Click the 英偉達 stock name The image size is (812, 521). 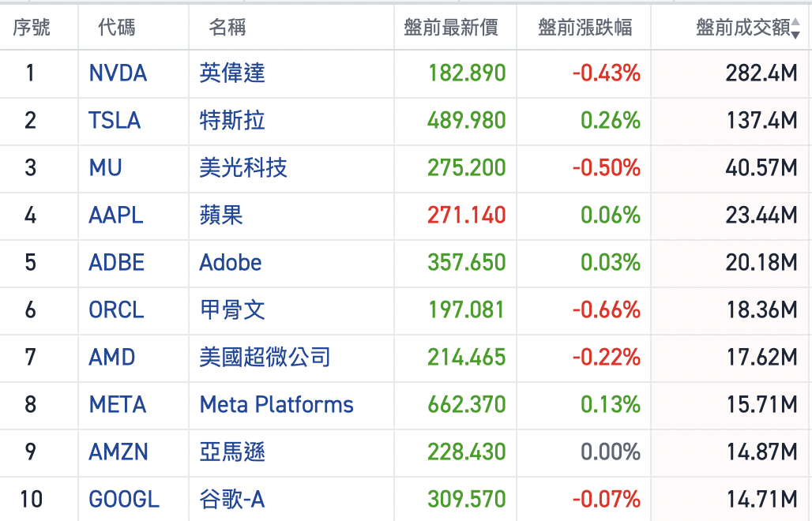(x=232, y=73)
